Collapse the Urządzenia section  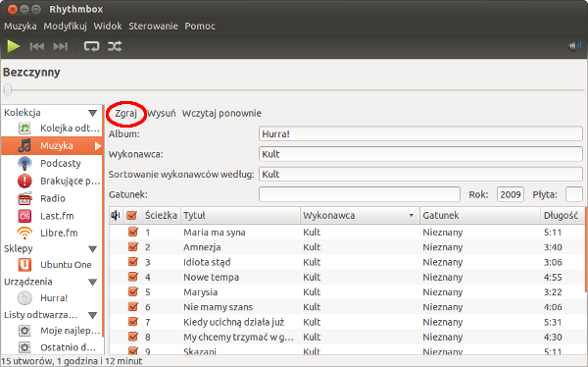[x=93, y=282]
